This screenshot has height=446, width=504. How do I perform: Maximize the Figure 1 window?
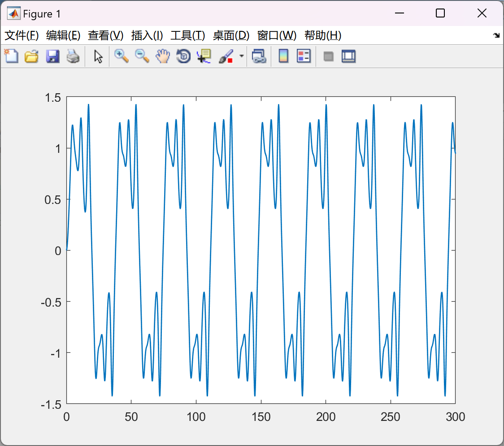[x=440, y=13]
